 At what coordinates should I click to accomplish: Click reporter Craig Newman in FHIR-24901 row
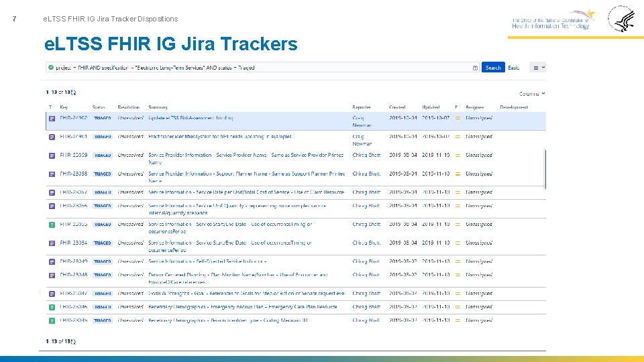(x=362, y=140)
